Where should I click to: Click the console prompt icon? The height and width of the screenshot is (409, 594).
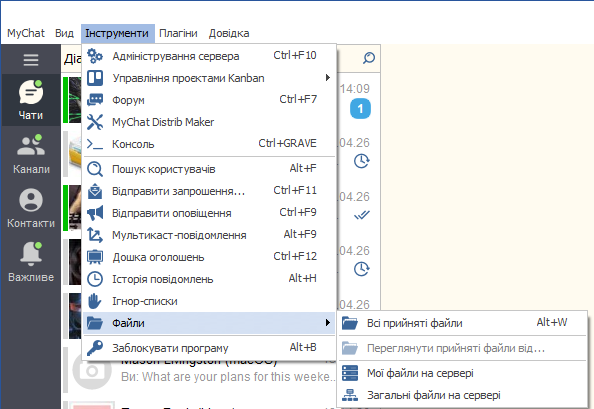coord(95,144)
